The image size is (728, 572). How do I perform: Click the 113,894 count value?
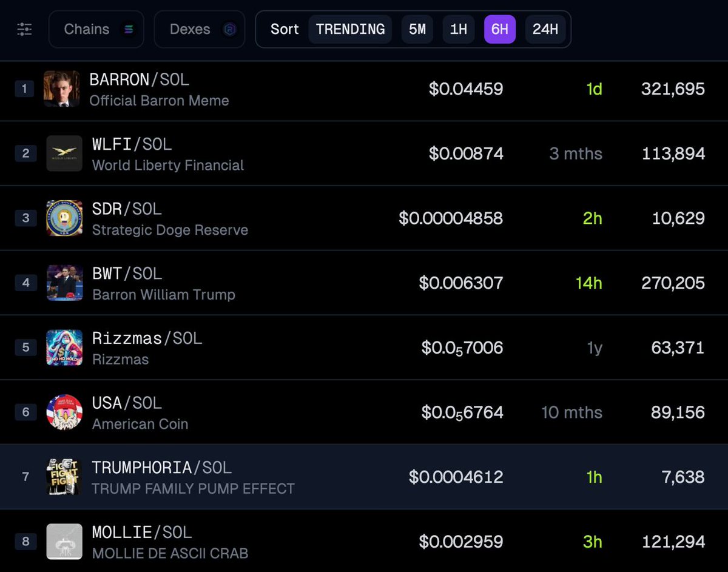(673, 153)
